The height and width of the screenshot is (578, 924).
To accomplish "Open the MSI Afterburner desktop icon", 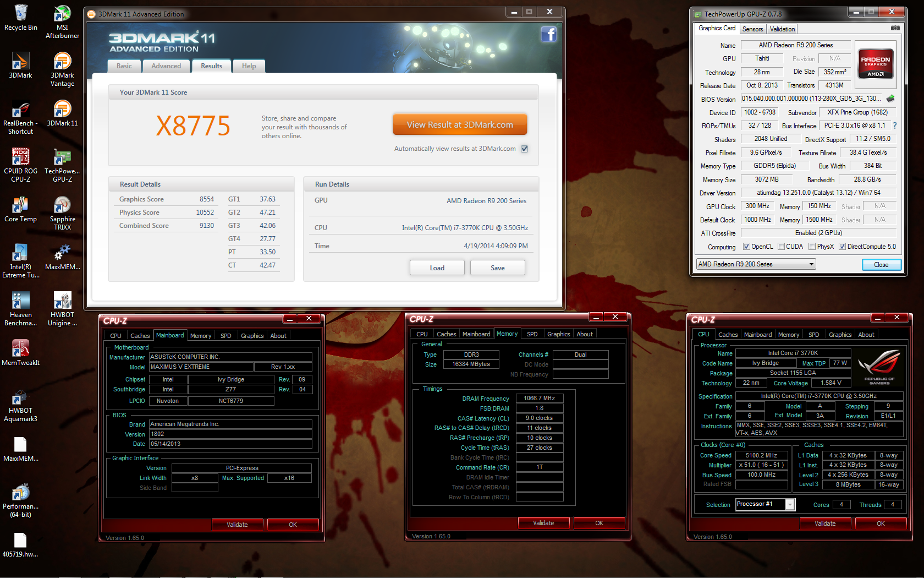I will pos(62,22).
